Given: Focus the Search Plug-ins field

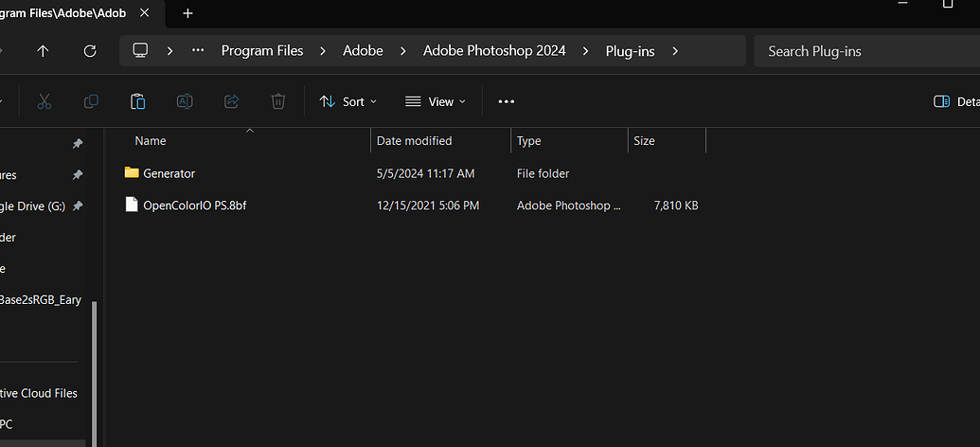Looking at the screenshot, I should [x=866, y=51].
